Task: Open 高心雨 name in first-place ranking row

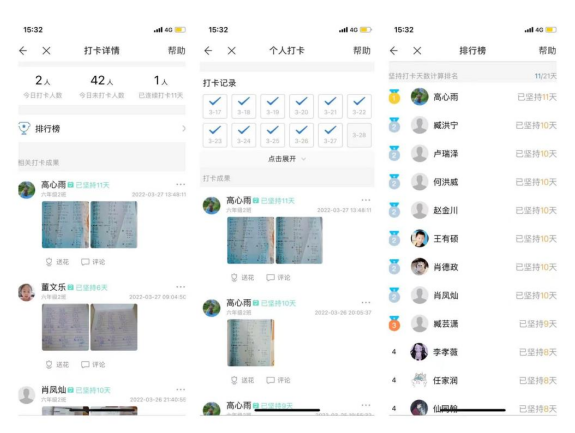Action: [x=446, y=97]
